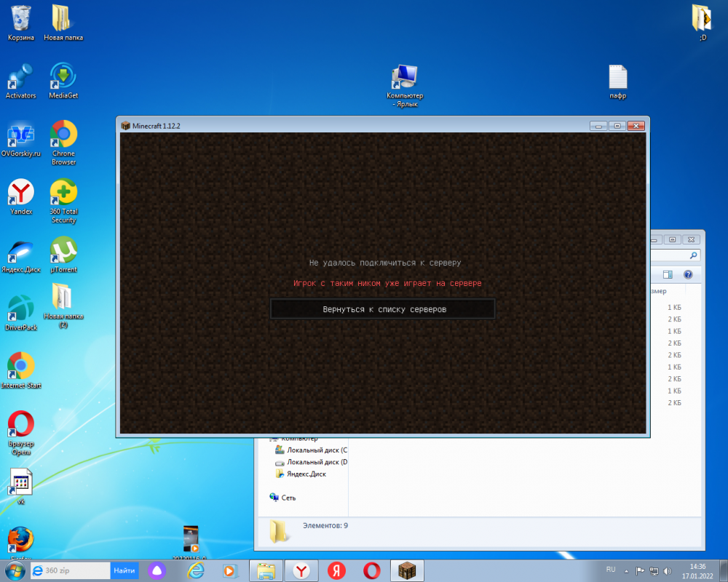The width and height of the screenshot is (728, 582).
Task: Open the volume speaker tray icon
Action: pos(668,571)
